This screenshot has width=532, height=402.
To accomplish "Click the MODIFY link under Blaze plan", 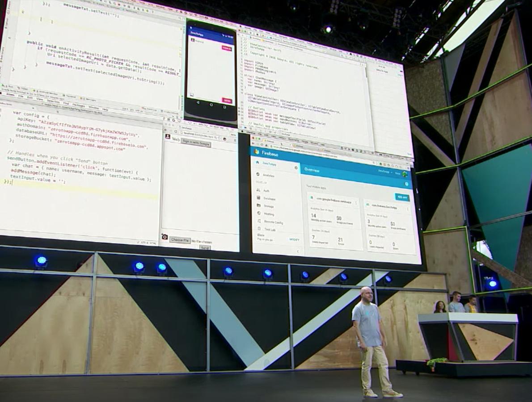I will click(x=294, y=240).
